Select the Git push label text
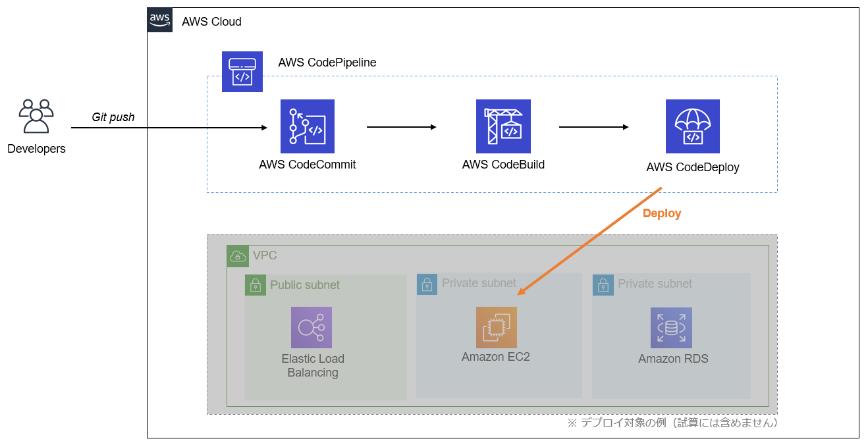Screen dimensions: 868x447 (113, 117)
